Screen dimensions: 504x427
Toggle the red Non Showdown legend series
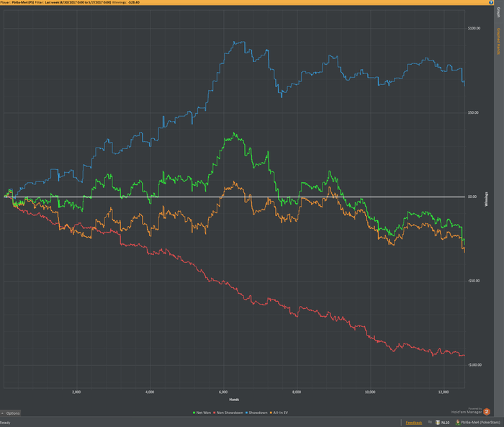(228, 413)
